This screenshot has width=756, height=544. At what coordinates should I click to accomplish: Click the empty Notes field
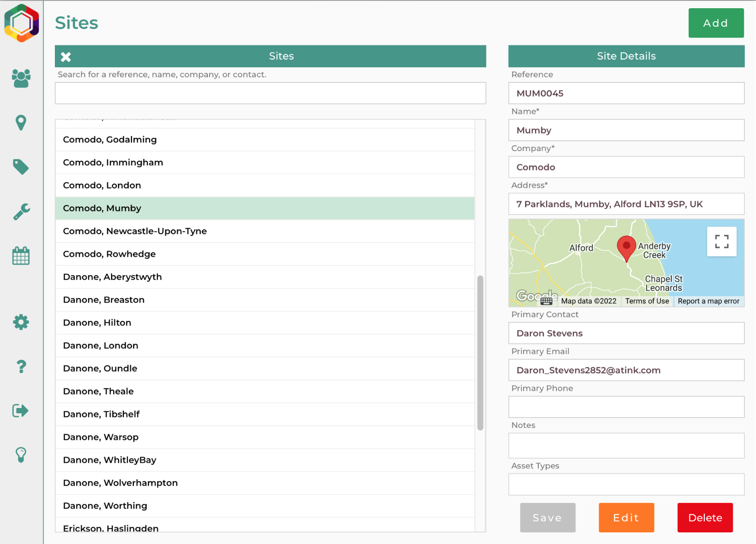(x=626, y=446)
